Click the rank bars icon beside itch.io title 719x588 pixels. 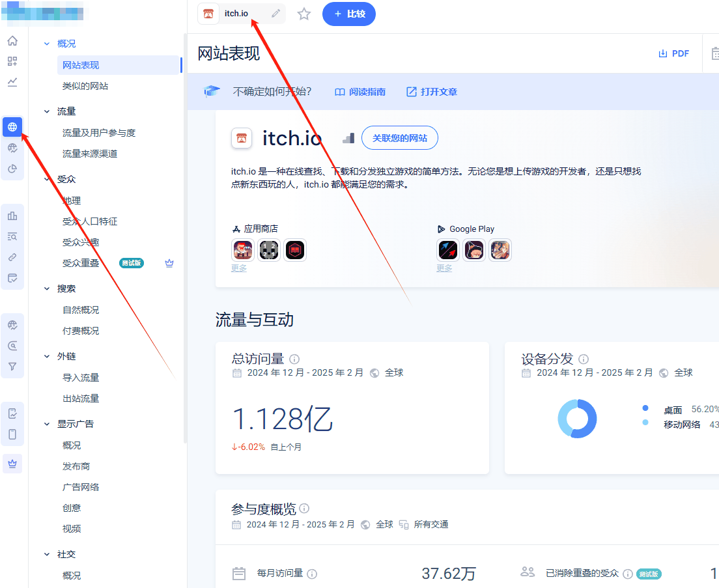(x=349, y=138)
